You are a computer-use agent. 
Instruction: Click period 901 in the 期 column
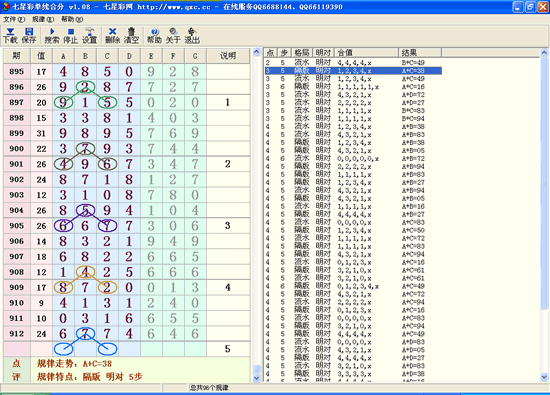coord(16,164)
